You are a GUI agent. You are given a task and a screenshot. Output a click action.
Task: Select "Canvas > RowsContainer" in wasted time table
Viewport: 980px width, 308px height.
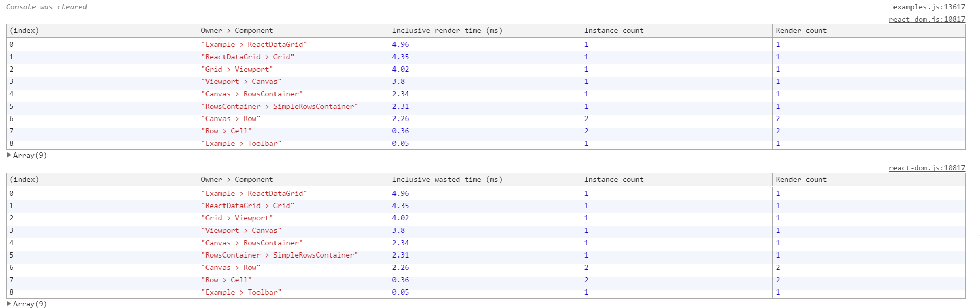[x=252, y=243]
